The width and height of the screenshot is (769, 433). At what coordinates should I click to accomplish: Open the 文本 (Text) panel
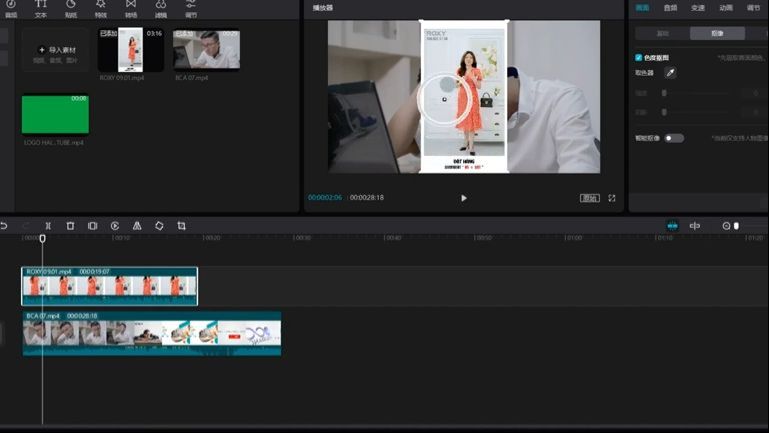[41, 9]
